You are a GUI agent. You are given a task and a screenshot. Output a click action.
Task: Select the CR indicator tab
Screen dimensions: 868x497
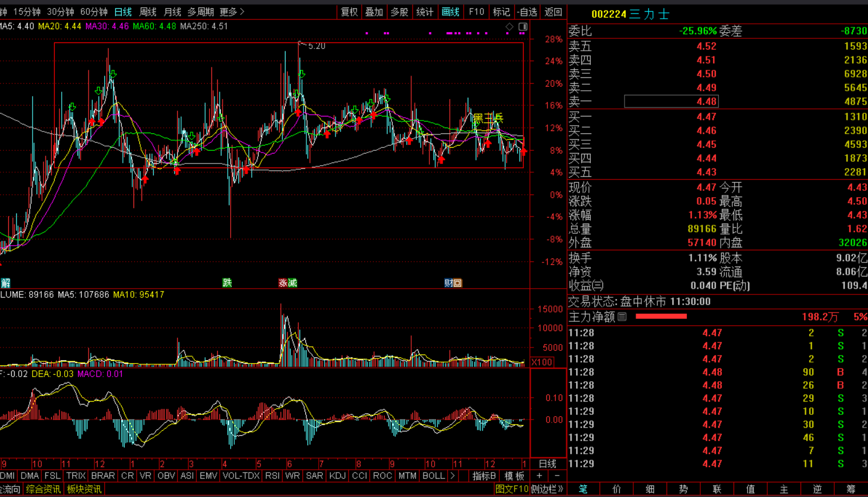click(128, 476)
